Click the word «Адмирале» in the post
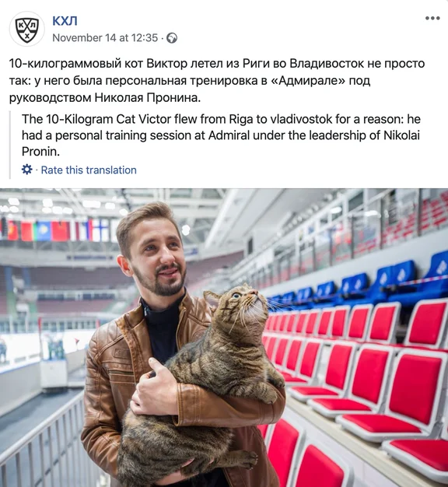The height and width of the screenshot is (487, 448). tap(308, 80)
